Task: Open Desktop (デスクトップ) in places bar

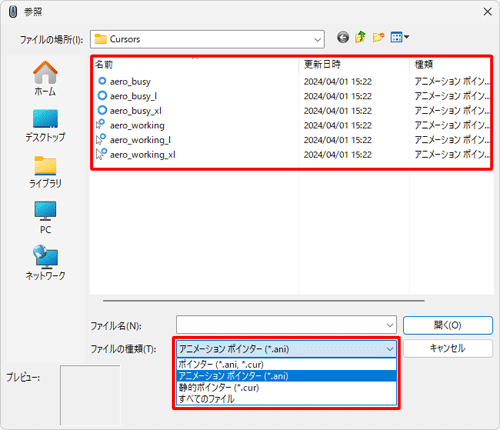Action: [x=45, y=126]
